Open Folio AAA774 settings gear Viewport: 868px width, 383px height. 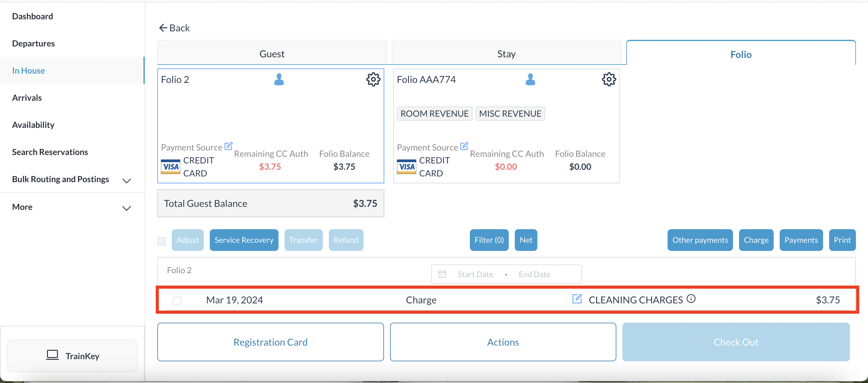point(609,80)
